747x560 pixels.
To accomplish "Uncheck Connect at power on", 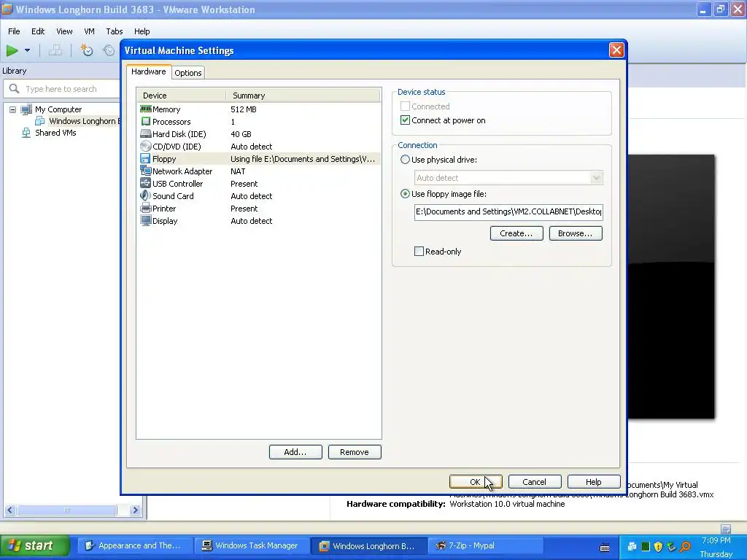I will [x=405, y=120].
